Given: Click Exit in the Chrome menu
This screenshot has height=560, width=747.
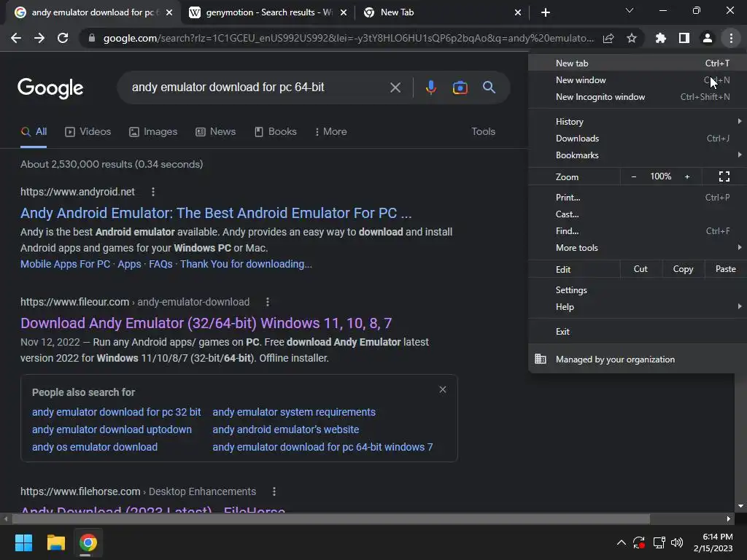Looking at the screenshot, I should coord(638,332).
